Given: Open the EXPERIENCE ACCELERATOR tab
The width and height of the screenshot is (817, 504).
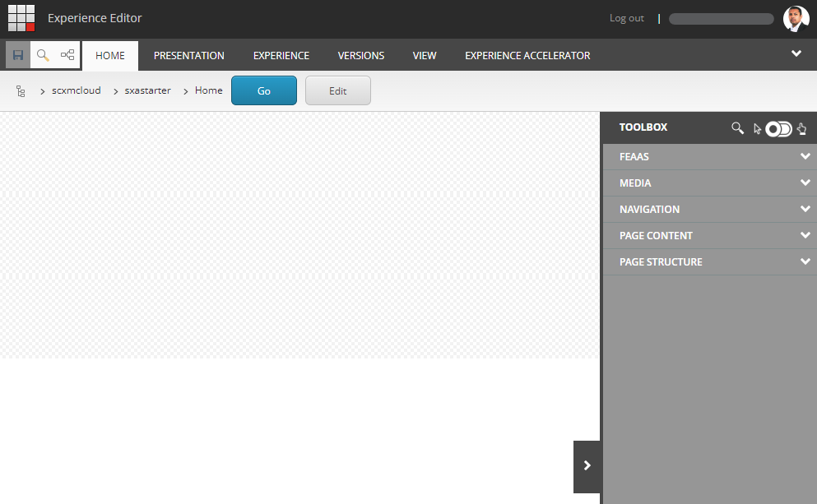Looking at the screenshot, I should 528,56.
